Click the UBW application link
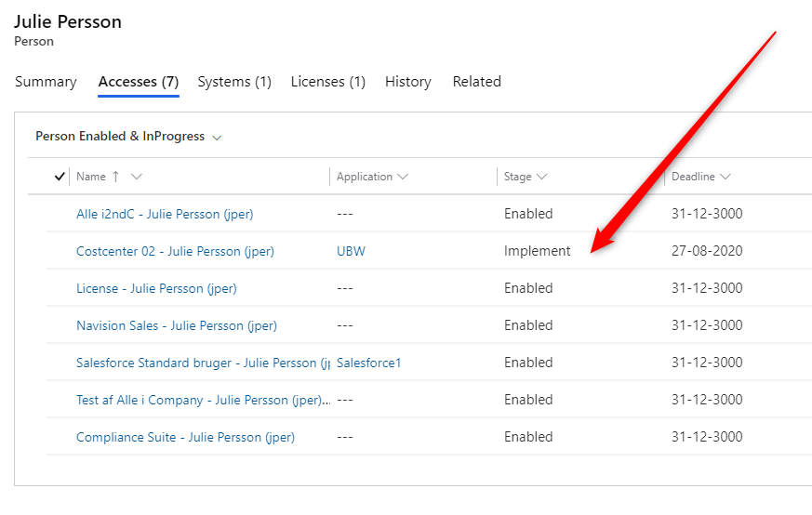Screen dimensions: 812x515 pyautogui.click(x=350, y=251)
